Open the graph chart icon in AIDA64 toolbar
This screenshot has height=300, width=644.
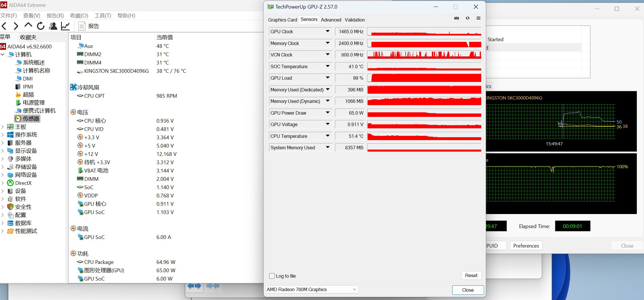tap(65, 26)
